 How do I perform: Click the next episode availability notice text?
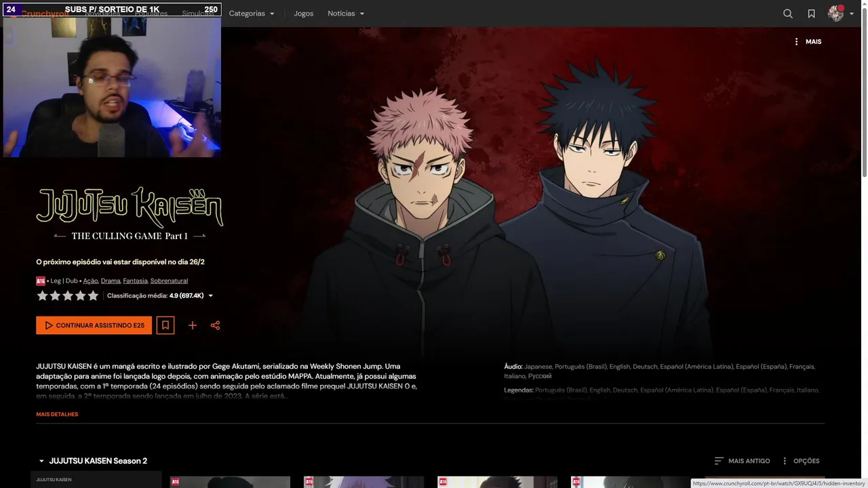[x=120, y=262]
